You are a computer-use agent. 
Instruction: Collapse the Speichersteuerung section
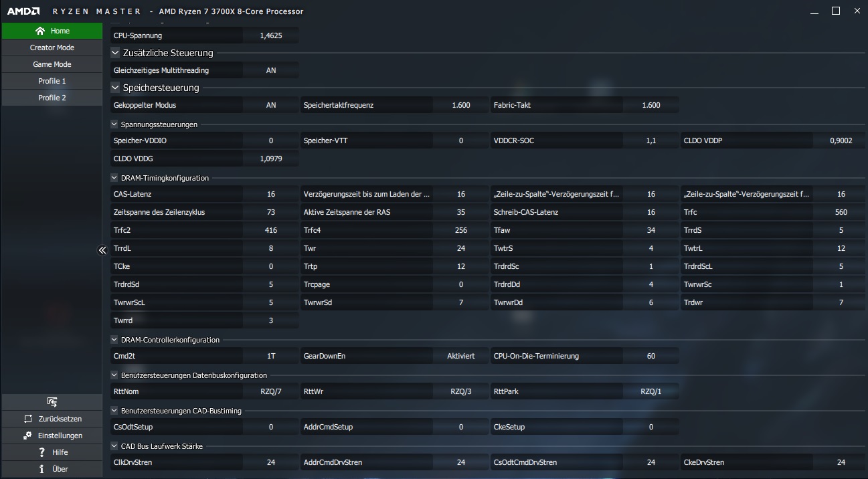(115, 88)
